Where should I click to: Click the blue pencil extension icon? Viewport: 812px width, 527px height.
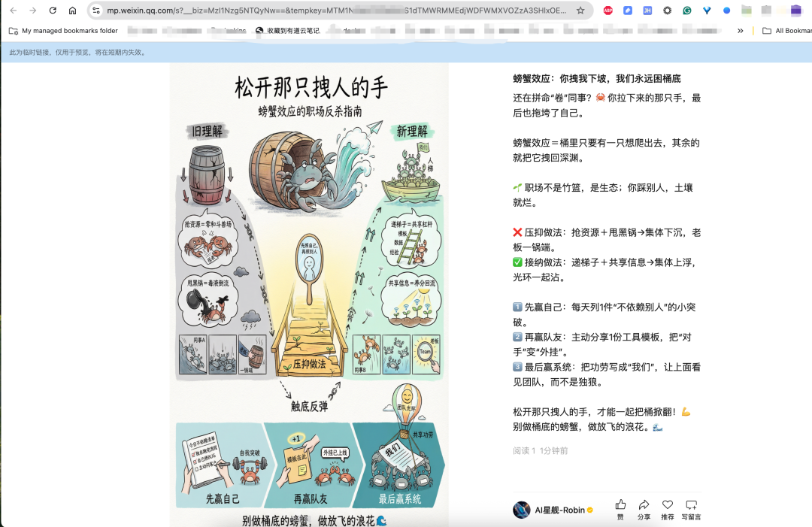(x=627, y=11)
